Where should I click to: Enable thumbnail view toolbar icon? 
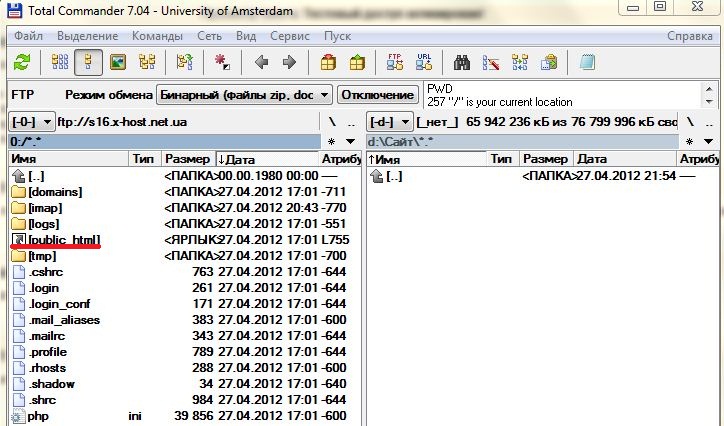(x=118, y=62)
